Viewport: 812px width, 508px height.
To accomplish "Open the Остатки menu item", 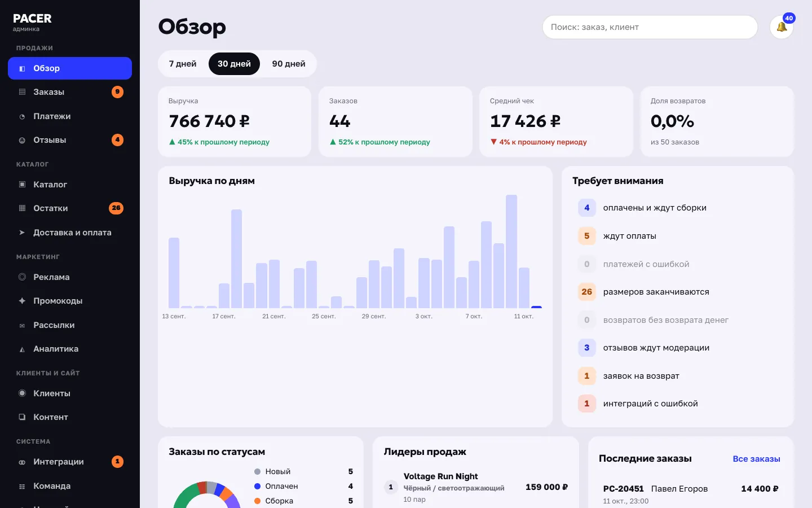I will tap(70, 208).
